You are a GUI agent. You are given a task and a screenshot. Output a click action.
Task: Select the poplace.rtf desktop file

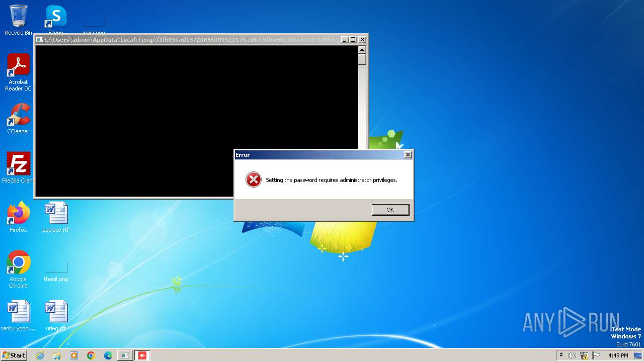(x=56, y=217)
